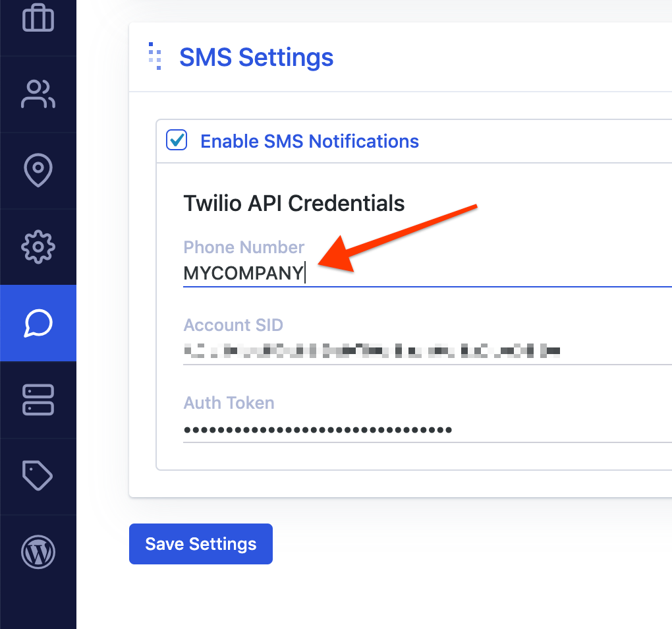Click the SMS Settings heading
The height and width of the screenshot is (629, 672).
coord(256,57)
